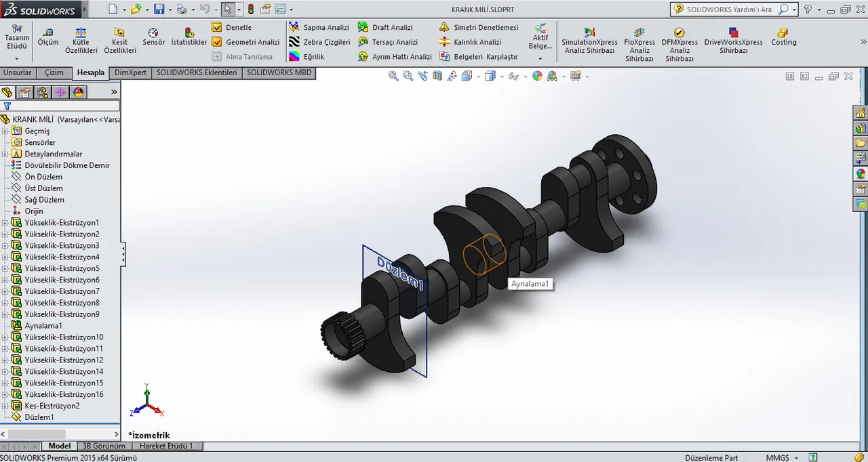Run Draft Analizi
Screen dimensions: 868x462
(x=385, y=27)
